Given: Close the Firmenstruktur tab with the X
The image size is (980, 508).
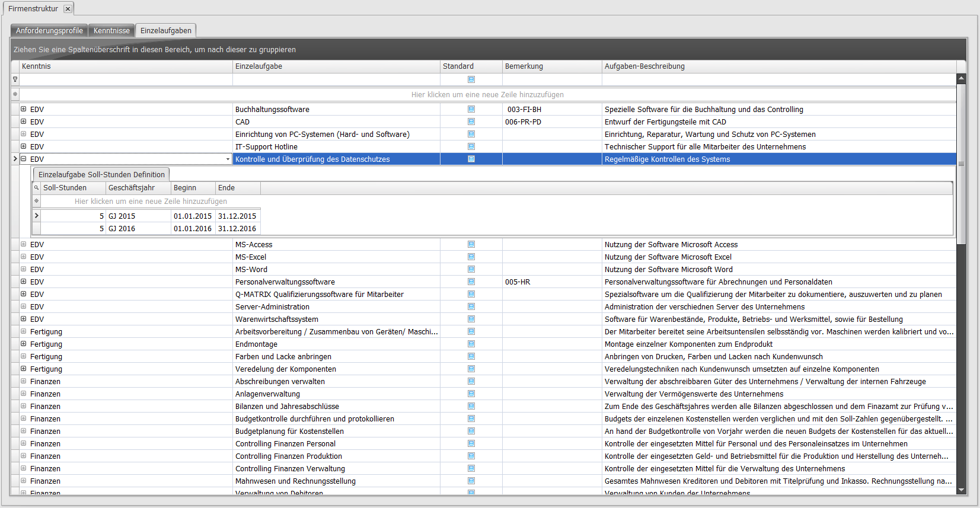Looking at the screenshot, I should (x=68, y=9).
